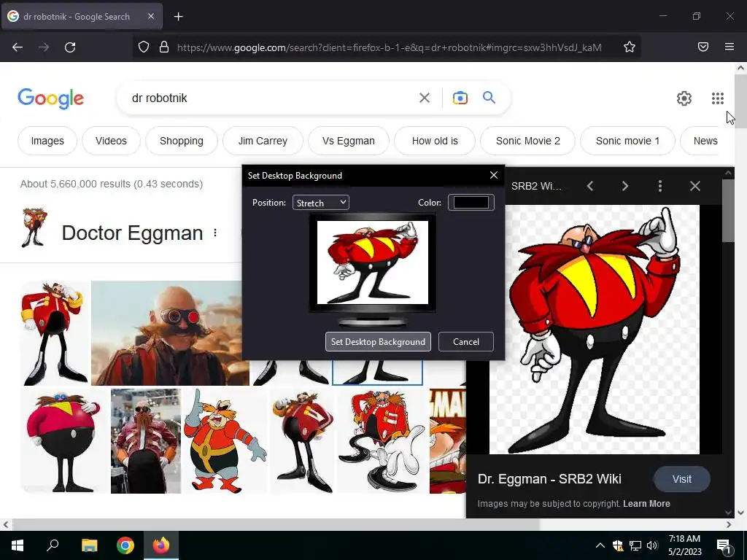This screenshot has height=560, width=747.
Task: Show previous image in preview panel
Action: click(x=590, y=186)
